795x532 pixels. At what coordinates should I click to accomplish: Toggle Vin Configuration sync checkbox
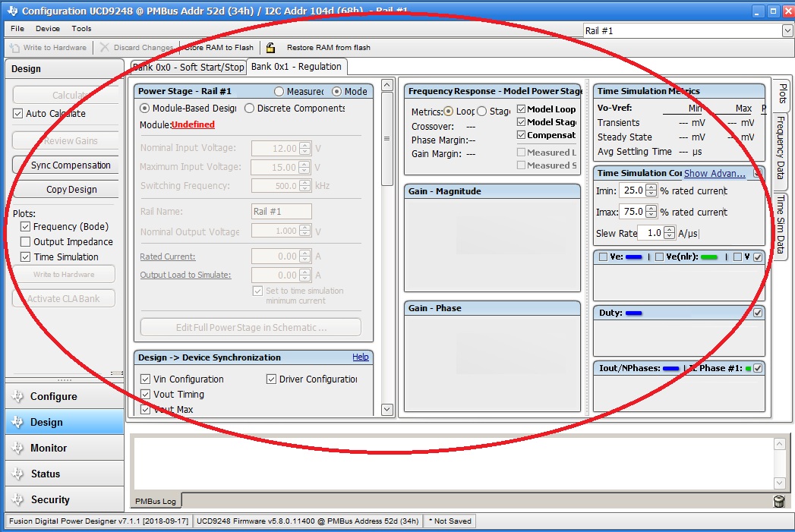[x=146, y=379]
